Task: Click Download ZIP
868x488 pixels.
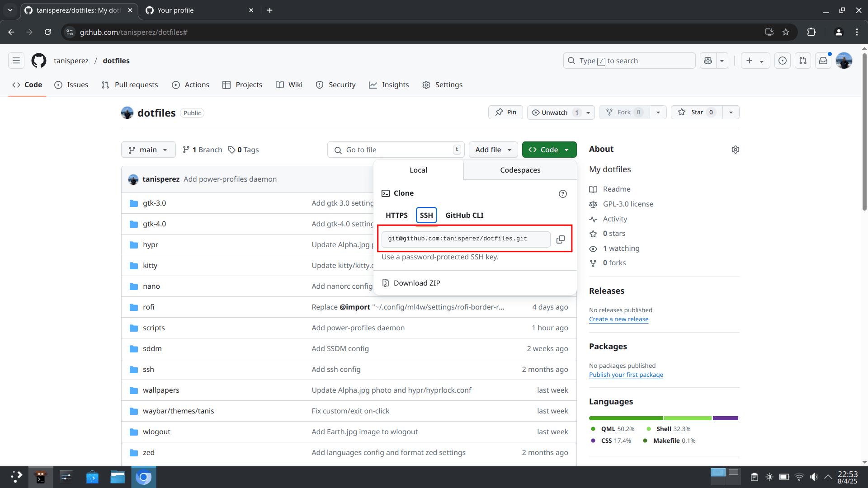Action: tap(416, 282)
